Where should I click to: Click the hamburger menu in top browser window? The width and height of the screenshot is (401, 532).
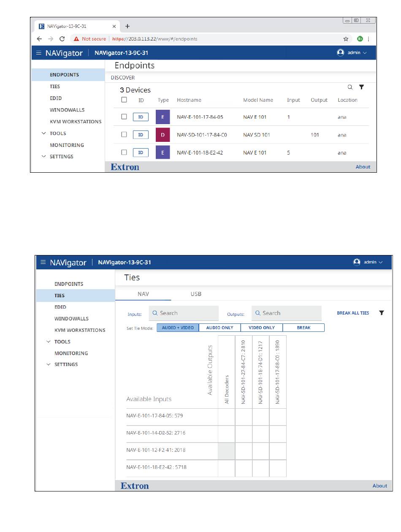[x=39, y=53]
